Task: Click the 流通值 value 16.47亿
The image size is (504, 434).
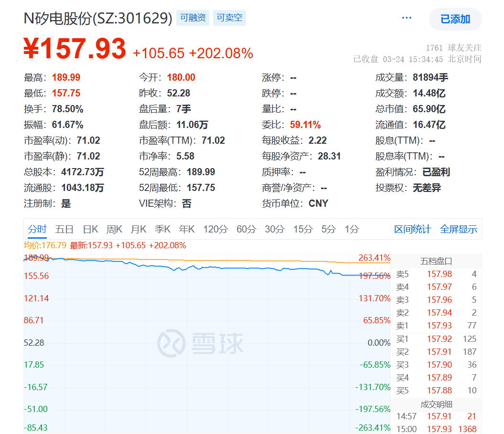Action: click(x=429, y=125)
